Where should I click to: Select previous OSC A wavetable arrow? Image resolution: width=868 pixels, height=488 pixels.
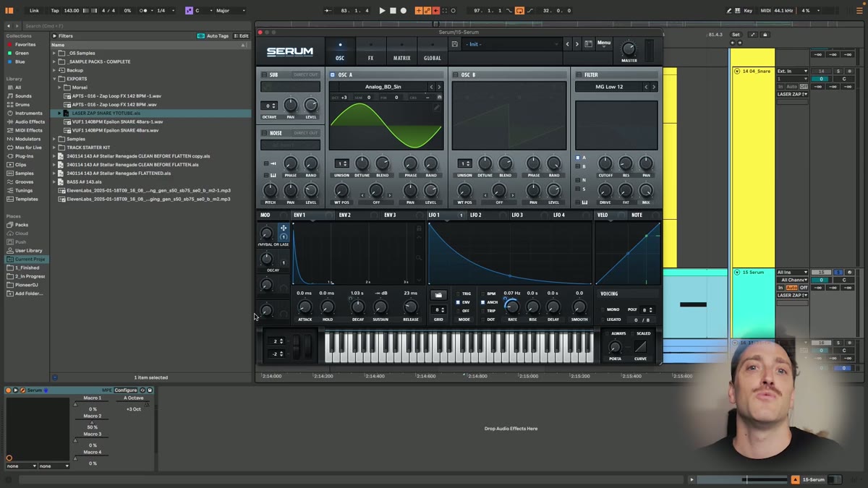[431, 87]
